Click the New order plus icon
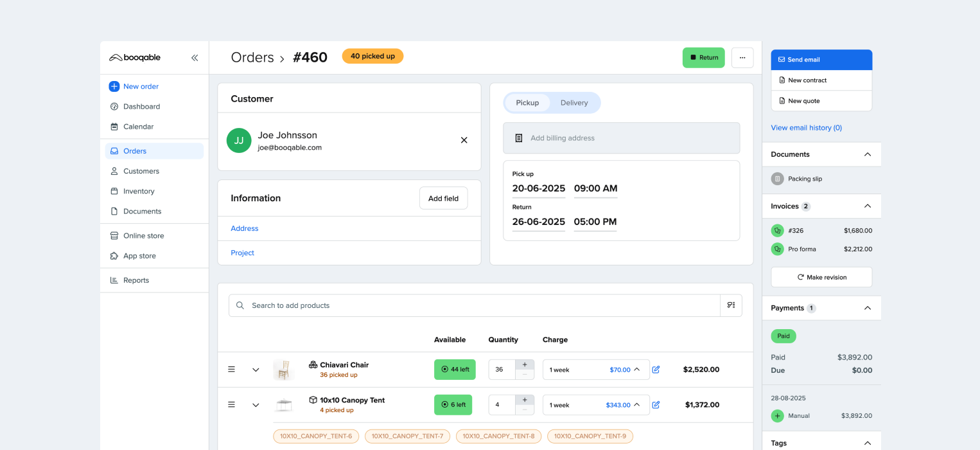 coord(114,86)
